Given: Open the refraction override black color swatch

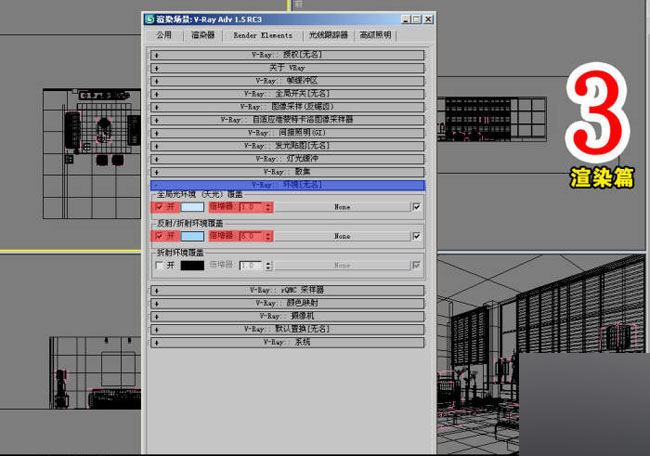Looking at the screenshot, I should (x=192, y=265).
